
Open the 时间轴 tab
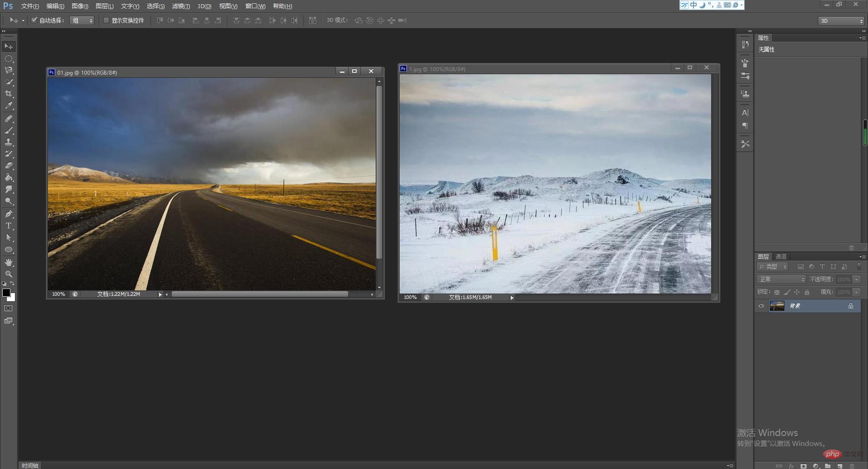[x=30, y=465]
